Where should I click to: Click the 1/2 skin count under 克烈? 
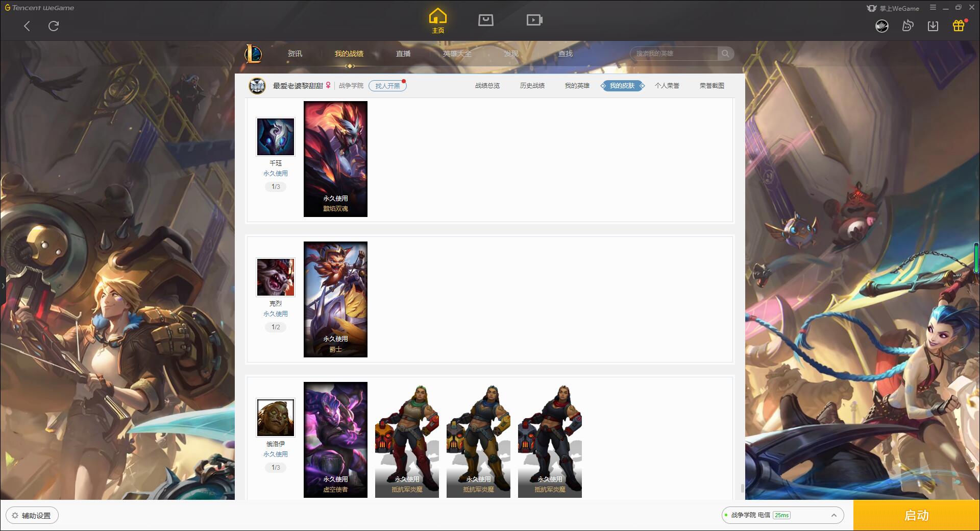(276, 327)
